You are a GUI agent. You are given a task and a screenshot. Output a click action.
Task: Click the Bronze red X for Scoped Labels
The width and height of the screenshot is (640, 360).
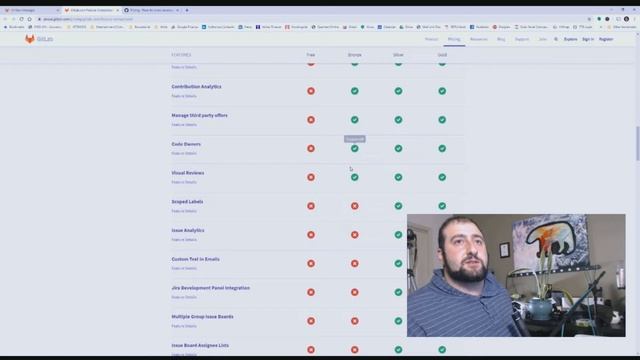pyautogui.click(x=355, y=206)
